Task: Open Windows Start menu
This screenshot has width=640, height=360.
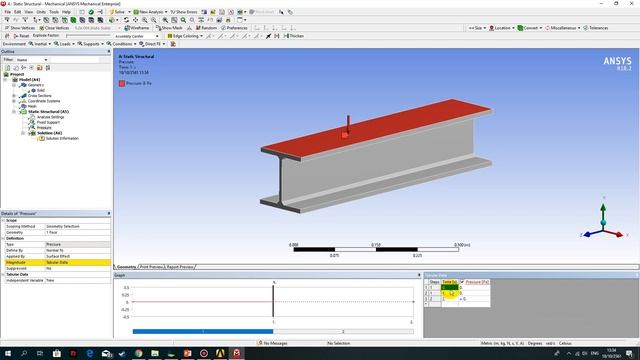Action: click(7, 353)
